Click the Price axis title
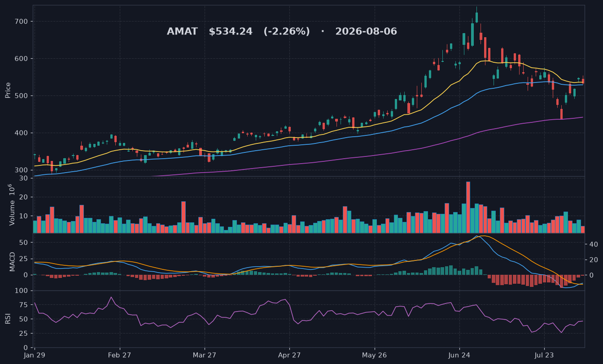603x364 pixels. 8,90
